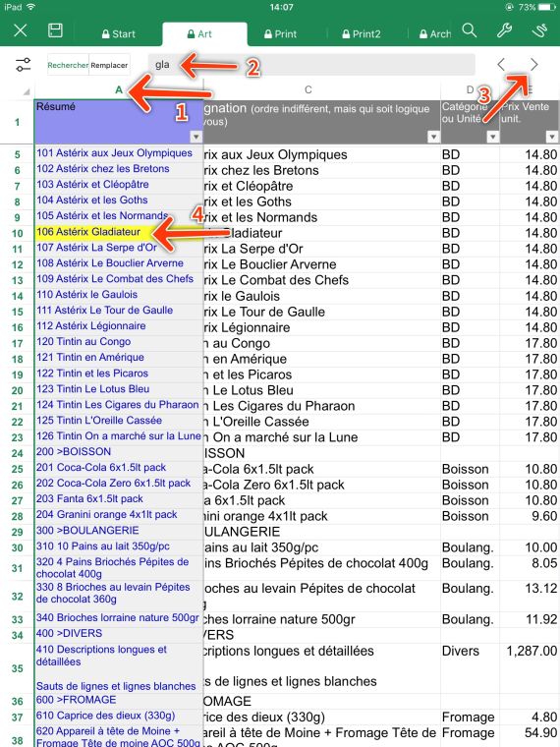Tap the search field containing 'gla'
The height and width of the screenshot is (747, 560).
click(x=311, y=64)
